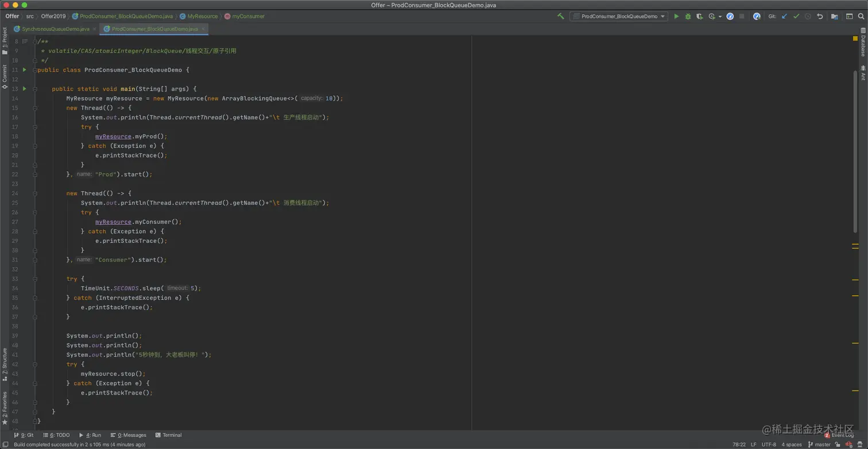Open the Favorites tool window sidebar
Screen dimensions: 868x449
(4, 408)
